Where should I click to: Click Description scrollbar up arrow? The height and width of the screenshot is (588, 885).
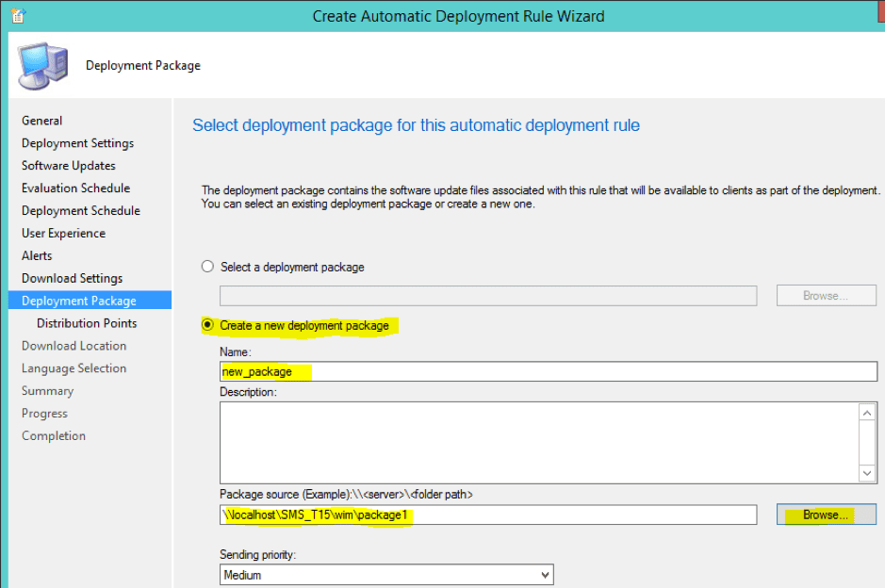coord(867,413)
